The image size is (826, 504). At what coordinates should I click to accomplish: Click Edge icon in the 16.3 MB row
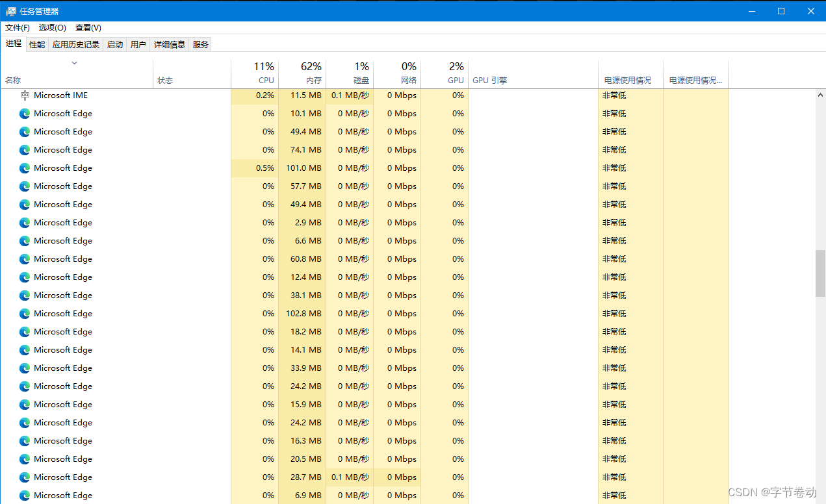25,441
